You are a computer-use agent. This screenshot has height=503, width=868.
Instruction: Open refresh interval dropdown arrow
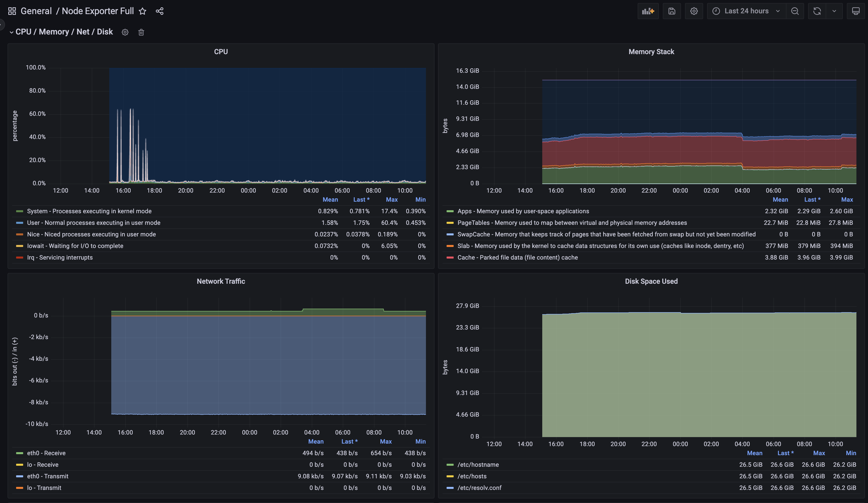[834, 11]
